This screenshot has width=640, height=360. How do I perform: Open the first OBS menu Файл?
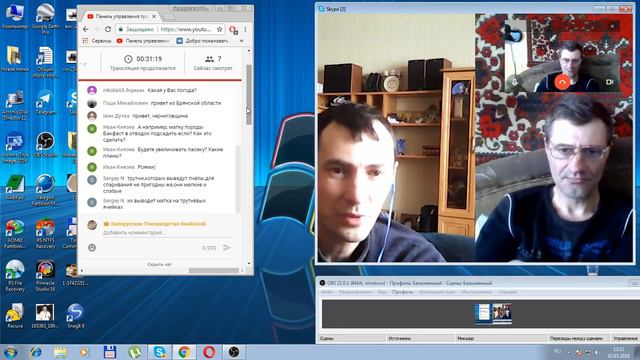[327, 292]
